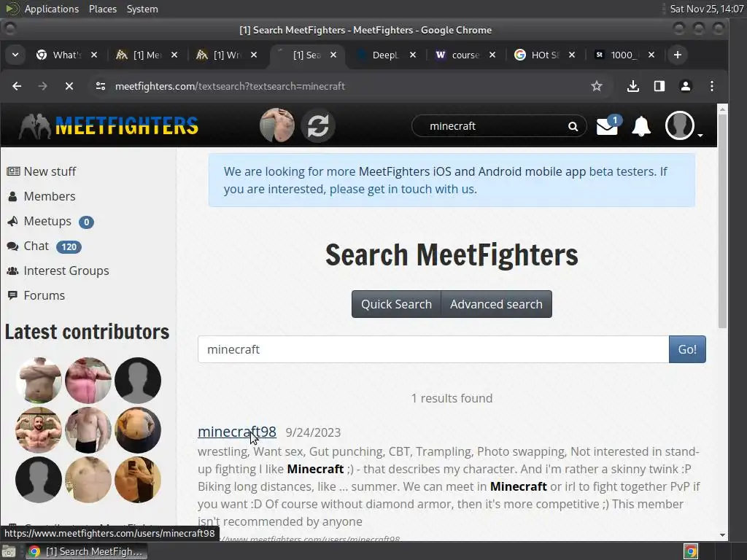Toggle Chrome side panel icon
This screenshot has height=560, width=747.
pos(659,86)
